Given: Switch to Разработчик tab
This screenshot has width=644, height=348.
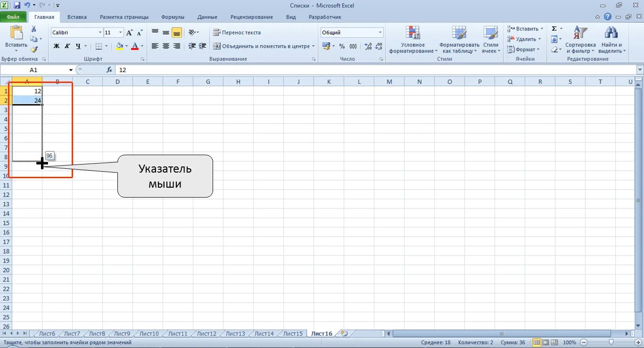Looking at the screenshot, I should 325,17.
